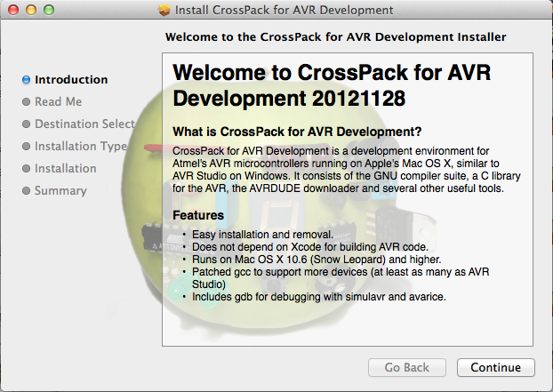
Task: Click the 'Welcome to CrossPack for AVR Development 20121128' headline
Action: pyautogui.click(x=332, y=85)
